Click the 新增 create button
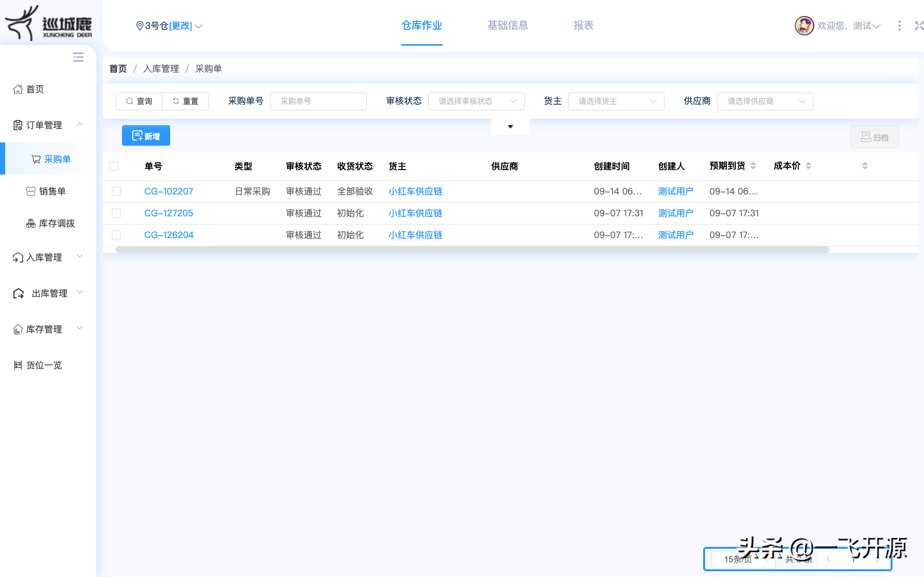This screenshot has height=577, width=924. (146, 135)
